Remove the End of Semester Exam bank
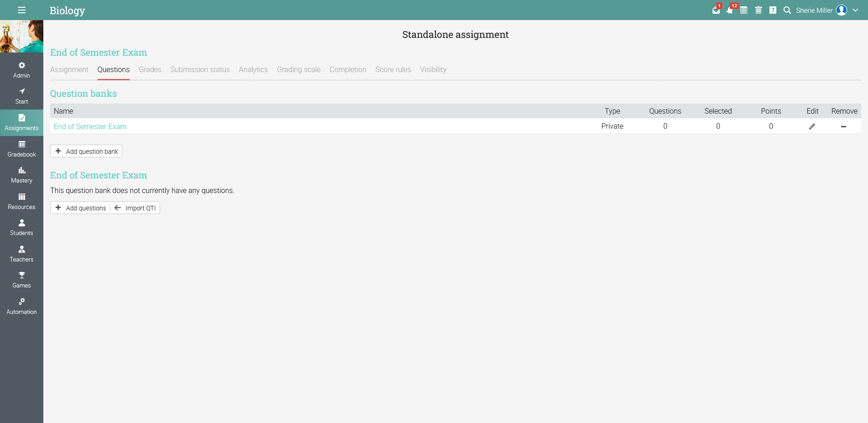Image resolution: width=868 pixels, height=423 pixels. click(843, 126)
